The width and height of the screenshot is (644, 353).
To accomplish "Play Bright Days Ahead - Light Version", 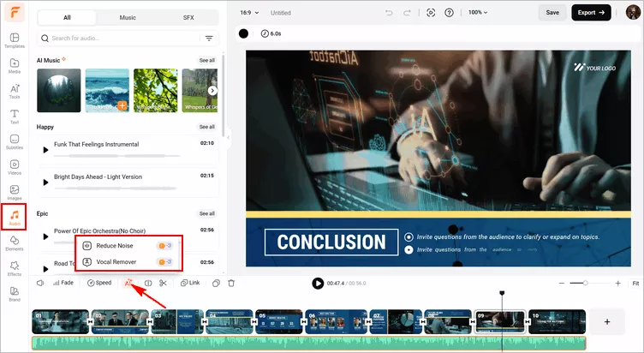I will (45, 182).
